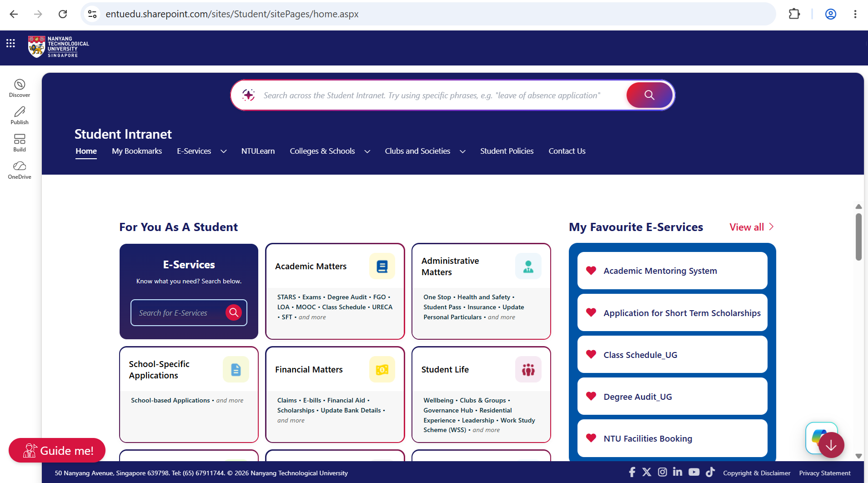Open the Academic Mentoring System service
This screenshot has width=868, height=483.
[672, 271]
